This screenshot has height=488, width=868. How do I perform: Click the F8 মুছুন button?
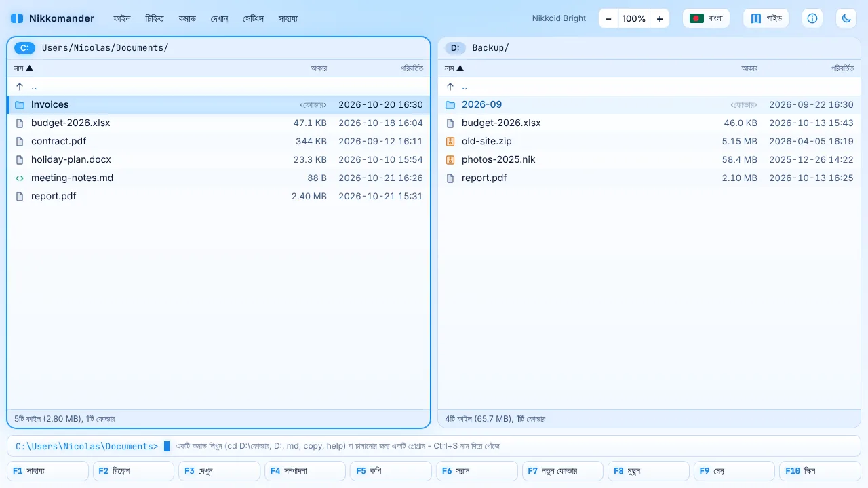pyautogui.click(x=648, y=471)
